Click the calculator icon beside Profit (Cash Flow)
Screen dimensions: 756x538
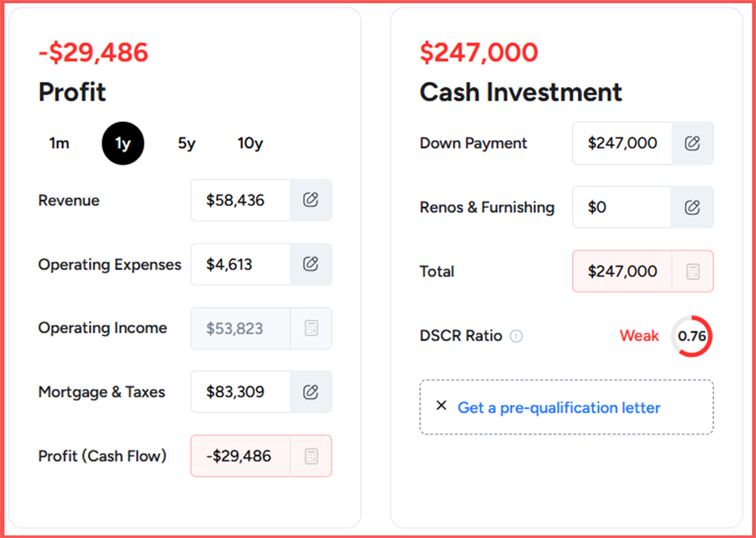point(311,455)
